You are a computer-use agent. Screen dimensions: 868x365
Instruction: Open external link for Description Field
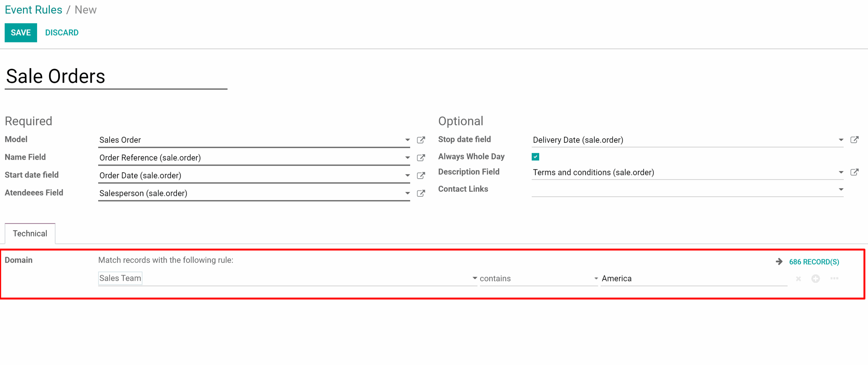pos(854,173)
